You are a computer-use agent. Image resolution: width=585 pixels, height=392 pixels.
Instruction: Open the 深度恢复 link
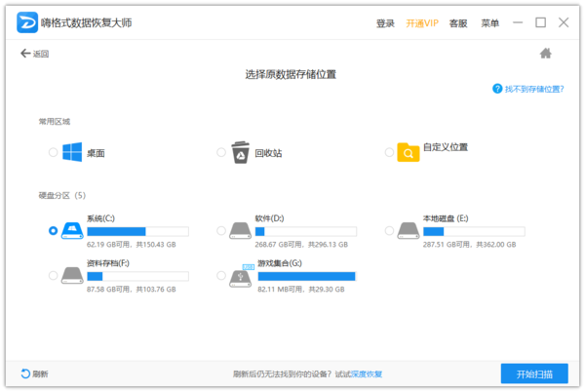367,374
